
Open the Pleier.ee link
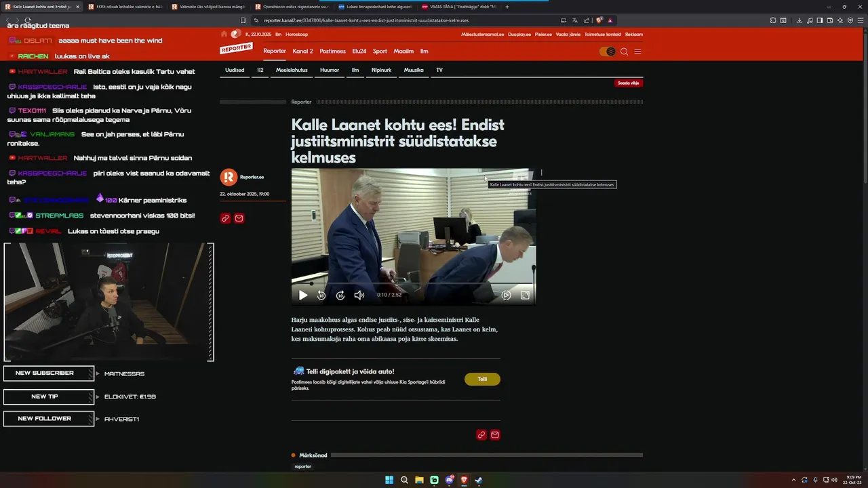543,34
